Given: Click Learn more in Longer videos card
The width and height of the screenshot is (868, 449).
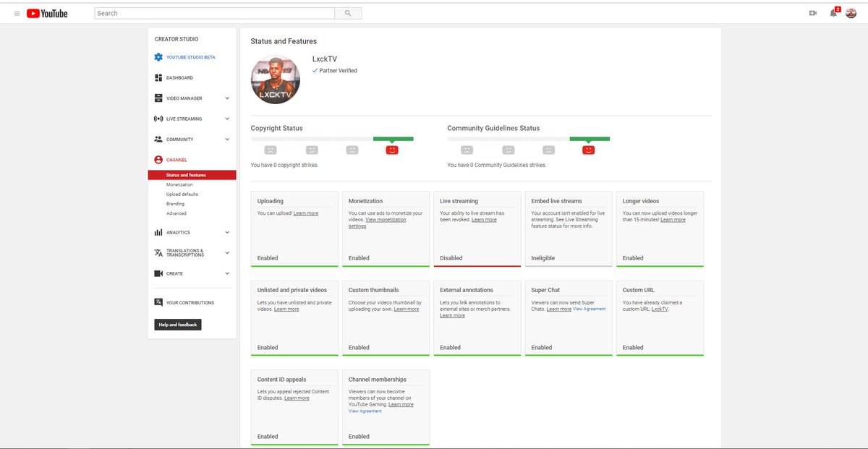Looking at the screenshot, I should pos(673,220).
